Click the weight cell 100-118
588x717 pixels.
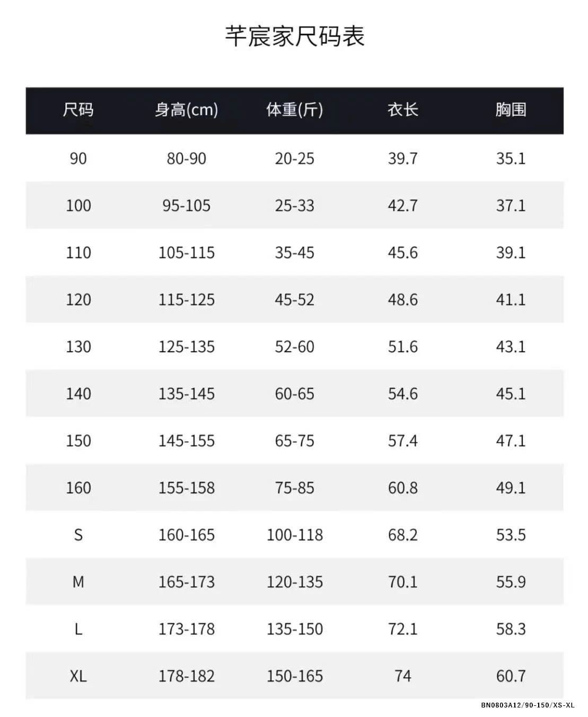click(294, 535)
